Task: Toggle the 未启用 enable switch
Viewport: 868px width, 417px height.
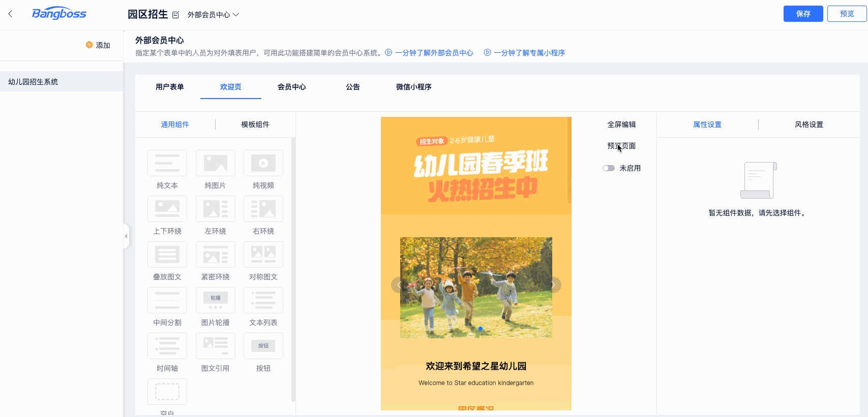Action: (609, 168)
